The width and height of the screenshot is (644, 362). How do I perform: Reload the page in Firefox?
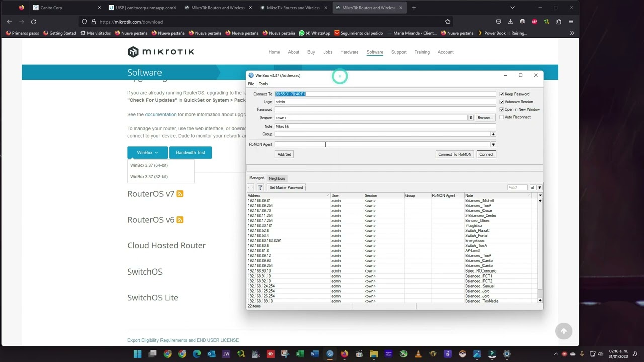33,22
